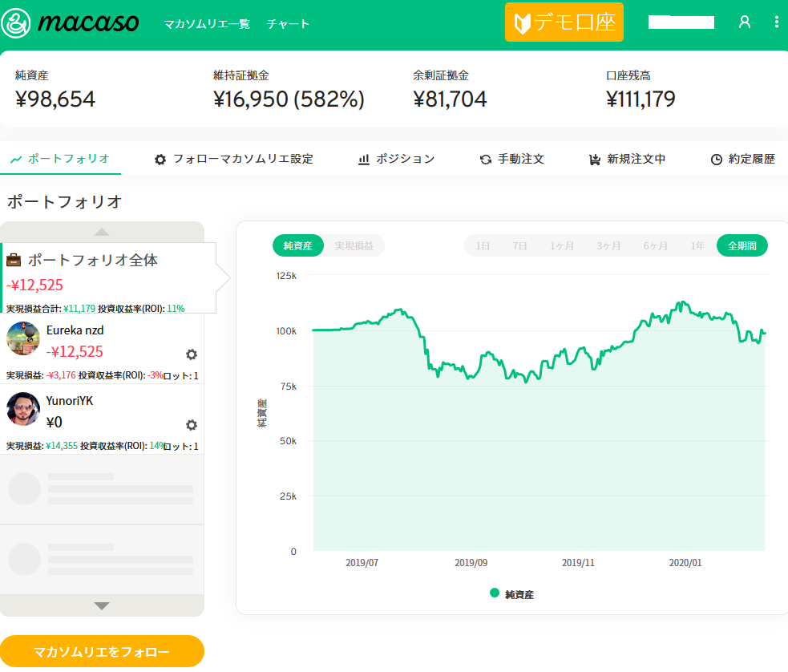Open the three-dot more options menu
Screen dimensions: 788x672
776,22
